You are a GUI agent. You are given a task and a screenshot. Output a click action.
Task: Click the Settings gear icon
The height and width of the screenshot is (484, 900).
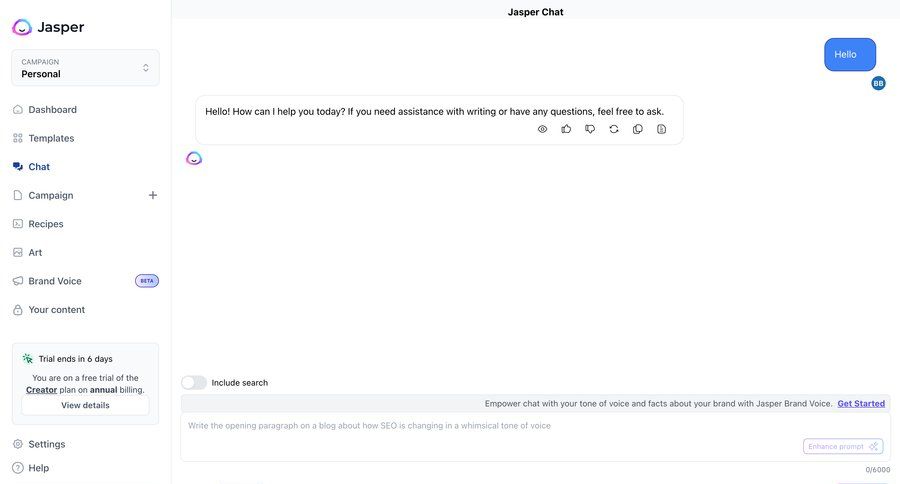click(x=18, y=444)
